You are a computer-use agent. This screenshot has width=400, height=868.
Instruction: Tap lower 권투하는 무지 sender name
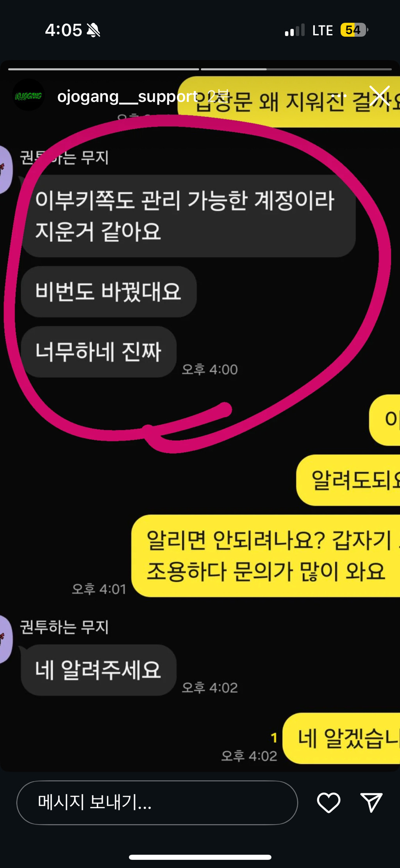[64, 627]
